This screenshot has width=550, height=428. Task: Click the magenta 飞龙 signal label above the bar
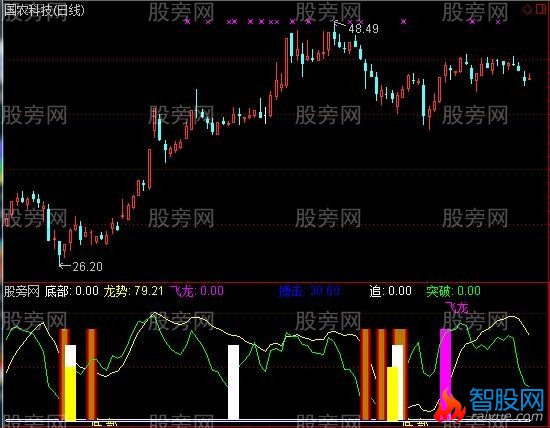point(456,308)
